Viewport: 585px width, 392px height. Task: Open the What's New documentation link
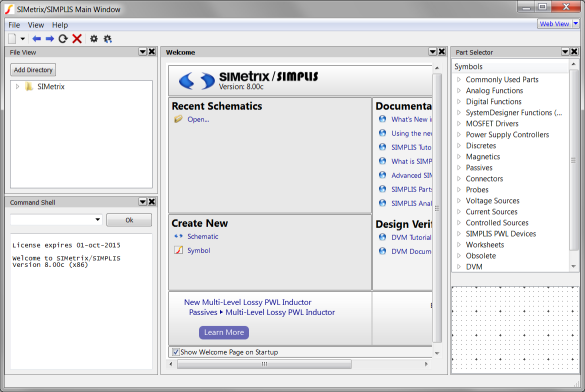point(412,119)
